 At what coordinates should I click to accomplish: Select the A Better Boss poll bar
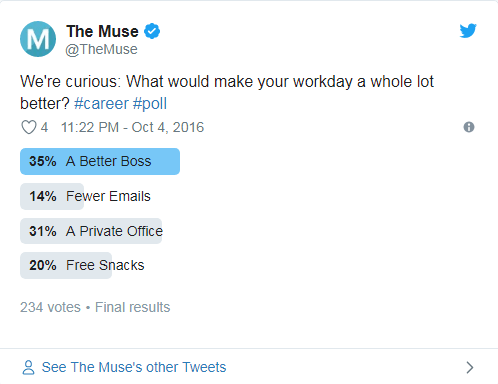click(100, 161)
